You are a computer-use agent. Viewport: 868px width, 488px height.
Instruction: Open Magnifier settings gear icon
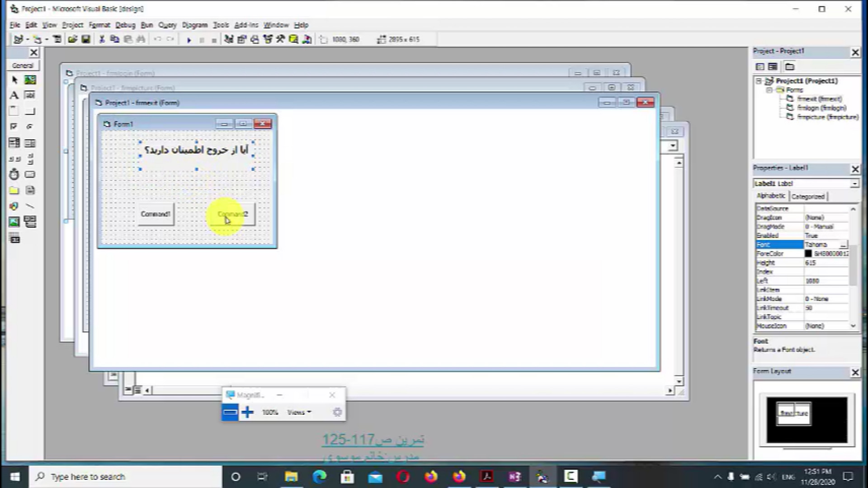(337, 412)
